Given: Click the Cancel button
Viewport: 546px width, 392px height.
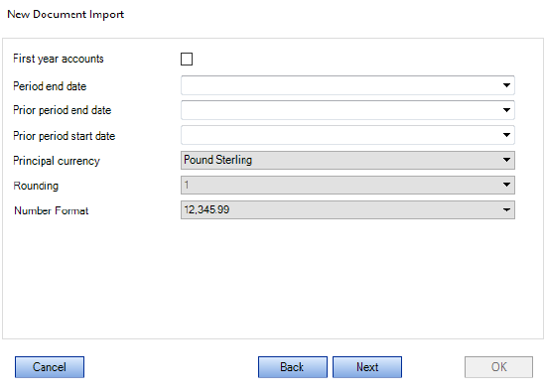Looking at the screenshot, I should point(50,367).
